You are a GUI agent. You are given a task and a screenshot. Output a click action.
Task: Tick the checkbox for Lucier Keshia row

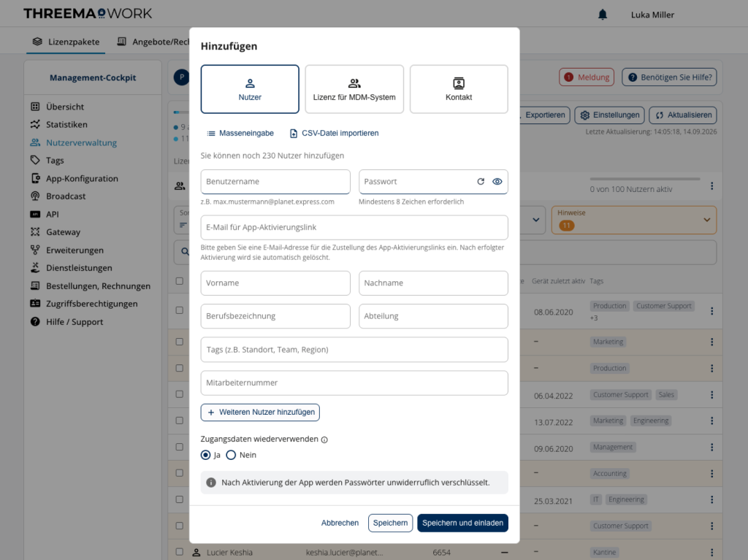(x=180, y=552)
